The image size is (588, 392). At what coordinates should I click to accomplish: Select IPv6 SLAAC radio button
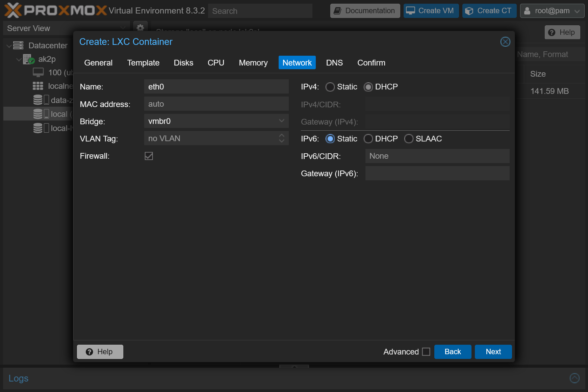409,139
